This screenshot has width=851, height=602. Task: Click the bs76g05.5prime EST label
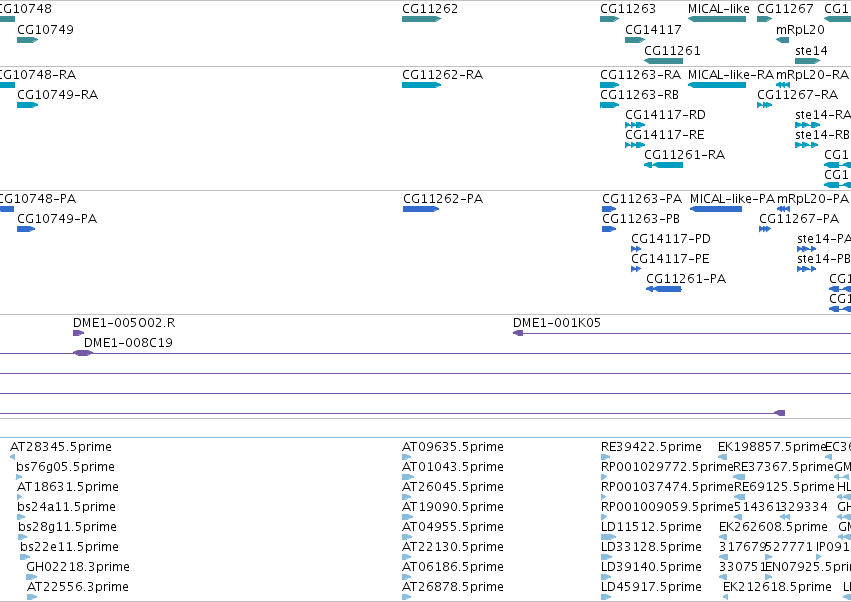65,467
